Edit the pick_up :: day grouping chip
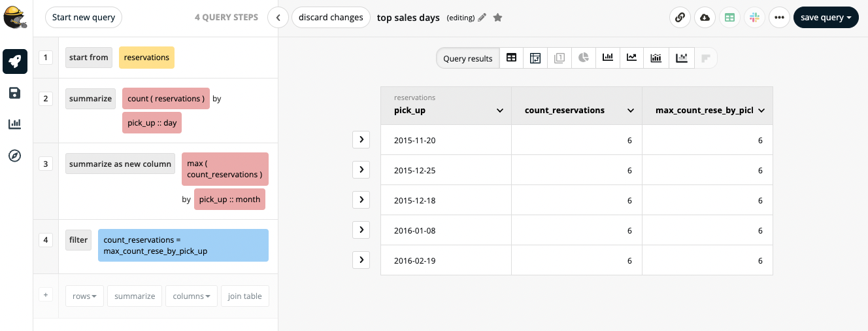 152,123
